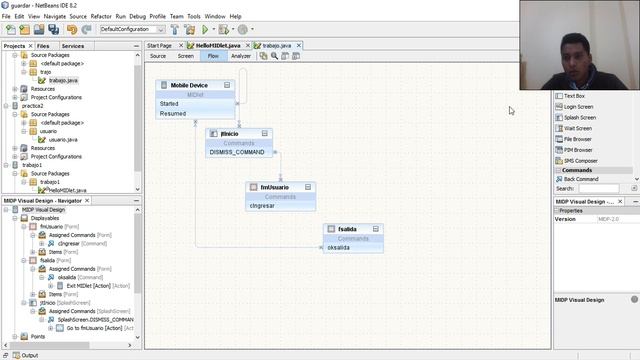640x360 pixels.
Task: Collapse the Mobile Device node box
Action: (227, 85)
